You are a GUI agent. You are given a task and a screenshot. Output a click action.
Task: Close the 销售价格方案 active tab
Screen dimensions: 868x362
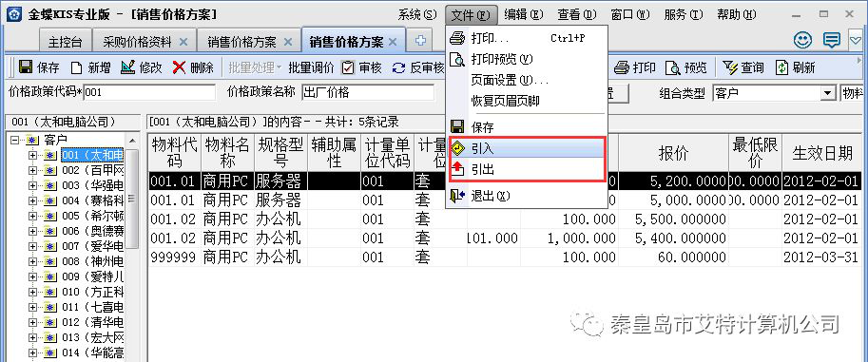click(x=393, y=42)
